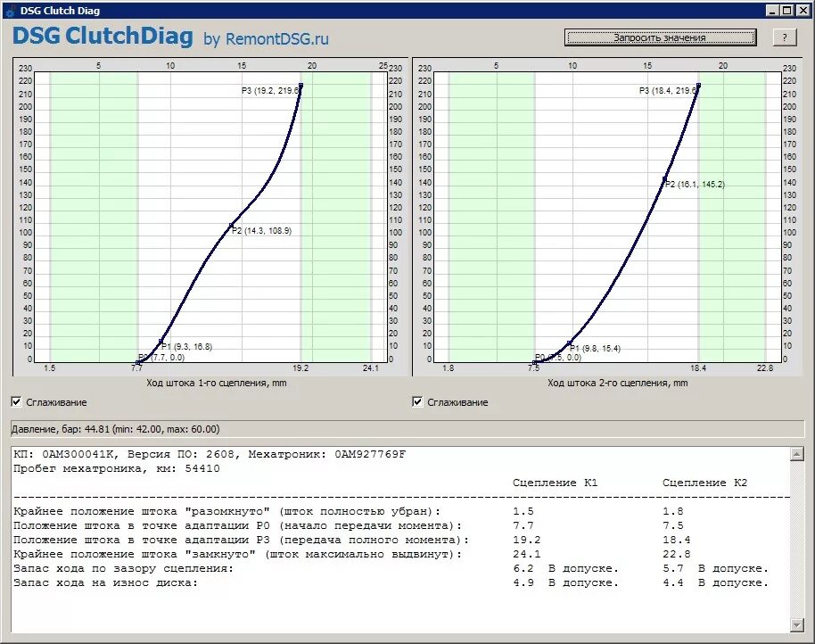Click the DSG Clutch Diag title bar icon
This screenshot has width=815, height=644.
click(x=11, y=11)
